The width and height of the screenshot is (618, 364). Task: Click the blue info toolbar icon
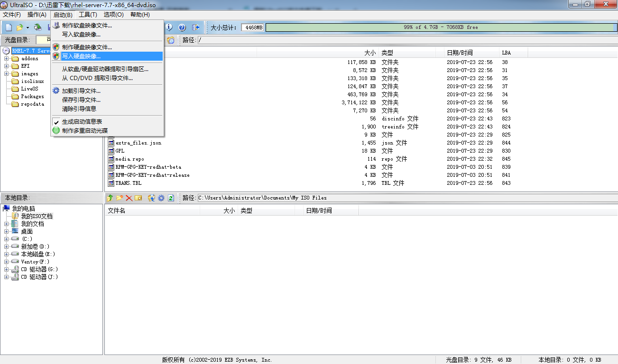point(169,27)
